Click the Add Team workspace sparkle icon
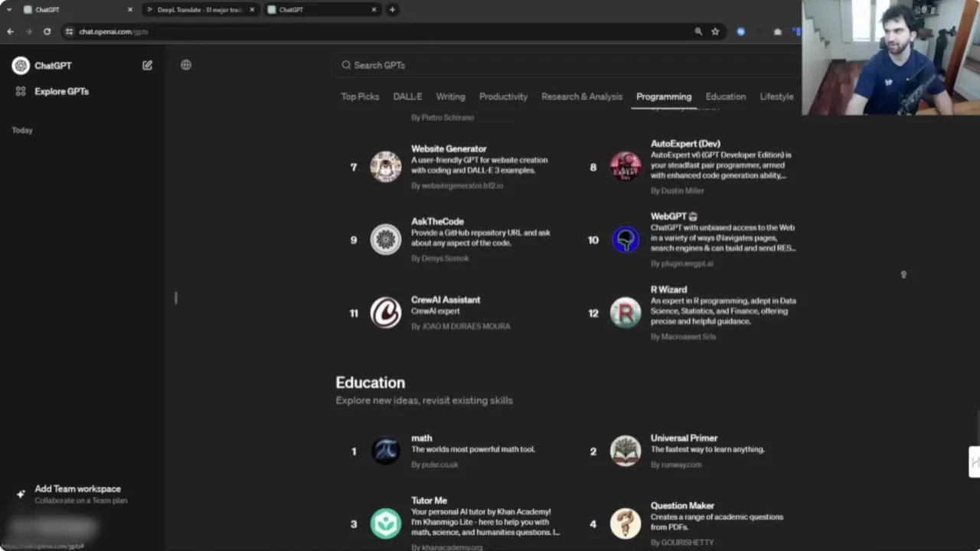 click(21, 494)
